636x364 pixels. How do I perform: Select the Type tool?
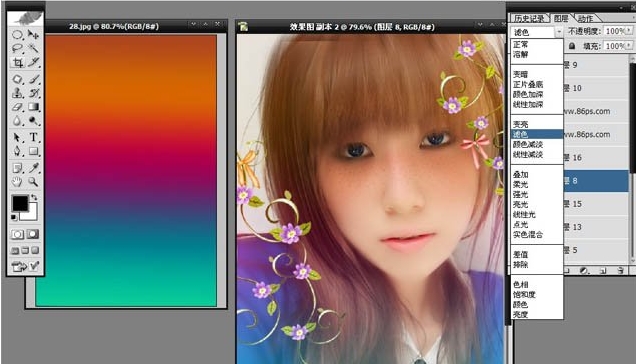click(x=33, y=137)
